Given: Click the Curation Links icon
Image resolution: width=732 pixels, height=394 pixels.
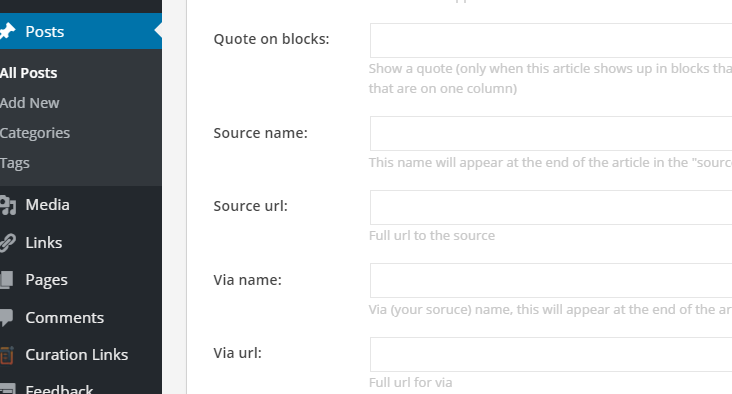Looking at the screenshot, I should pyautogui.click(x=7, y=355).
